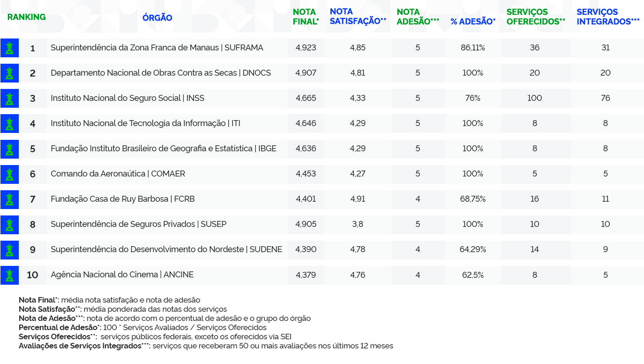Click the SERVIÇOS INTEGRADOS column header
The image size is (644, 364).
point(608,17)
